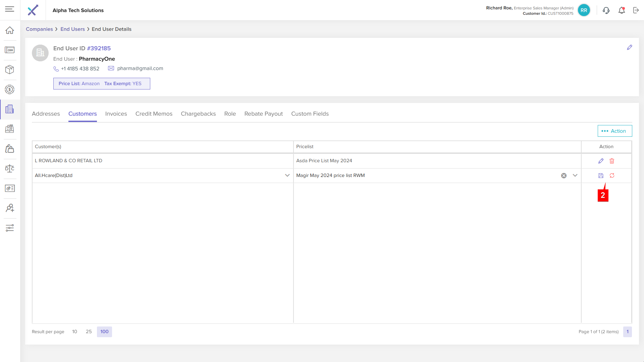Click the balance scale sidebar icon

tap(10, 169)
